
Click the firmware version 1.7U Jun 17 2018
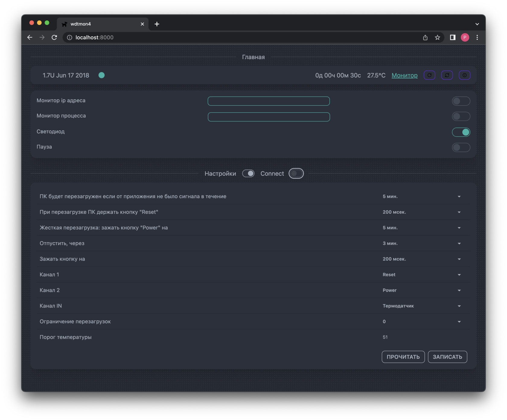66,75
